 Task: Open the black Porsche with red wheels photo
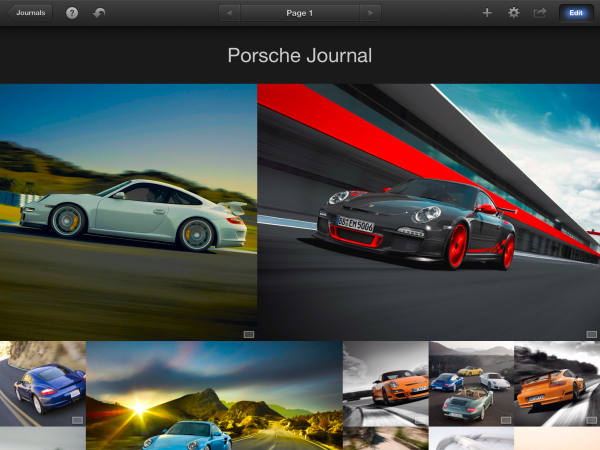pos(429,212)
